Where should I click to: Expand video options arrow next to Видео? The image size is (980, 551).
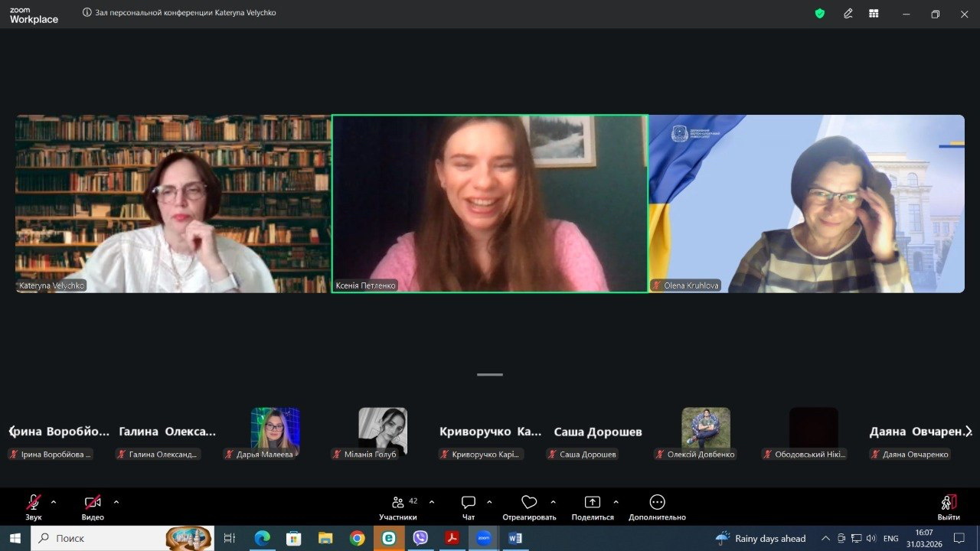pos(116,502)
